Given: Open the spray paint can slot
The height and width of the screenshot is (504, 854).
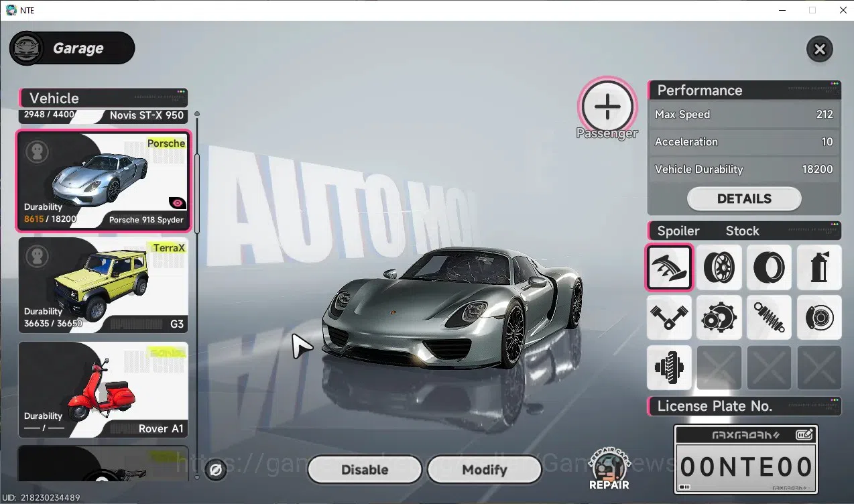Looking at the screenshot, I should (819, 267).
